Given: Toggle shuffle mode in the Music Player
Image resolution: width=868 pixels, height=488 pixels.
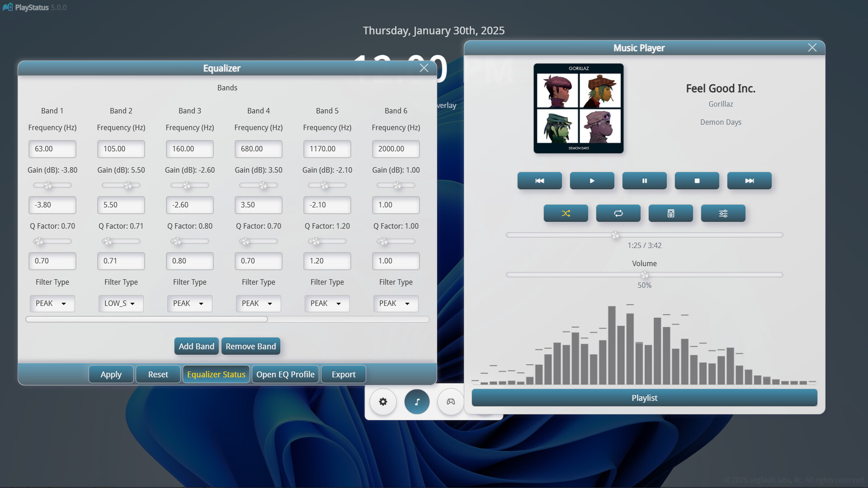Looking at the screenshot, I should pyautogui.click(x=566, y=213).
